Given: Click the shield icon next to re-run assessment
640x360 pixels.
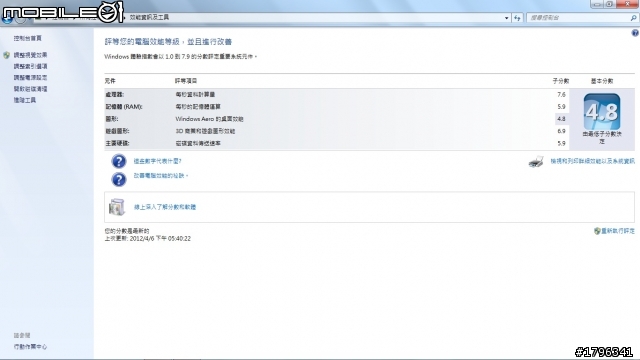Looking at the screenshot, I should (597, 231).
